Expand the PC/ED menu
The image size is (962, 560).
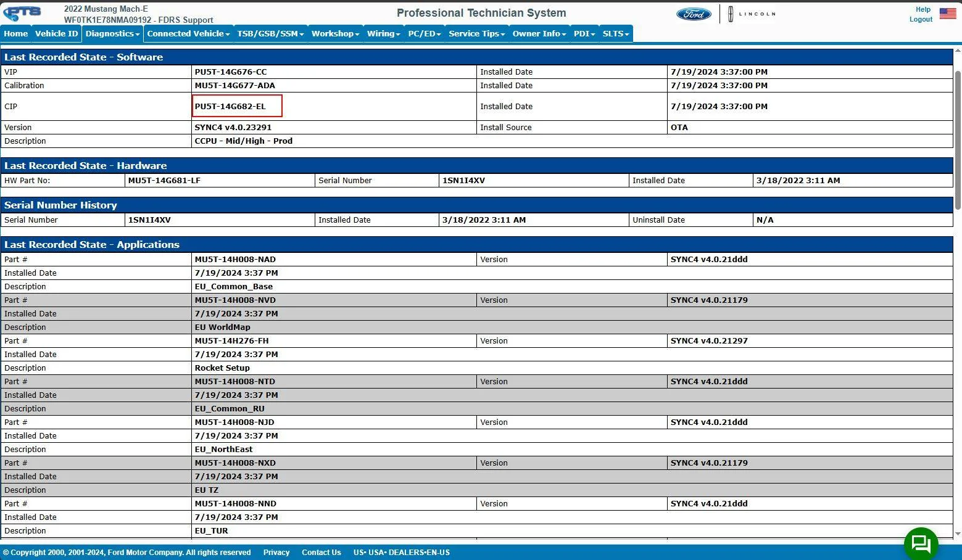coord(425,33)
